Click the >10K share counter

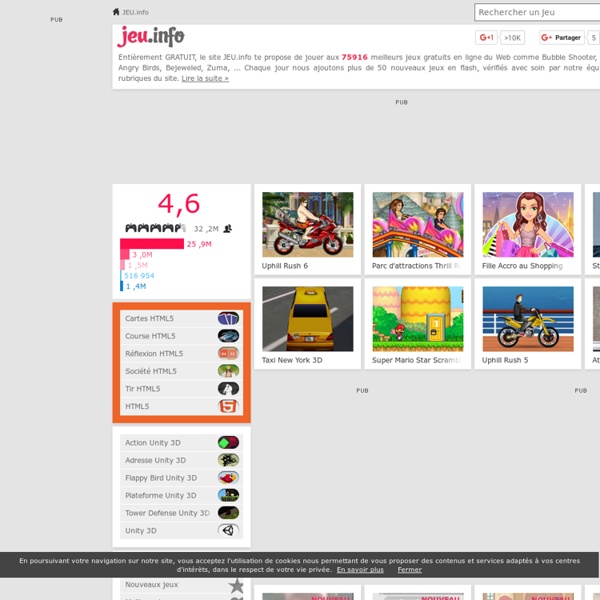tap(512, 38)
